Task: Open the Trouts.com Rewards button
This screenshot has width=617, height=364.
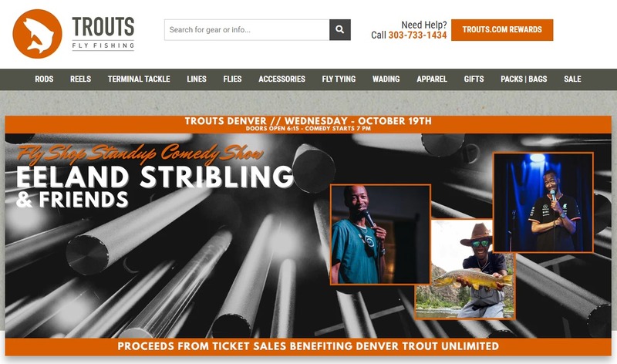Action: coord(502,30)
